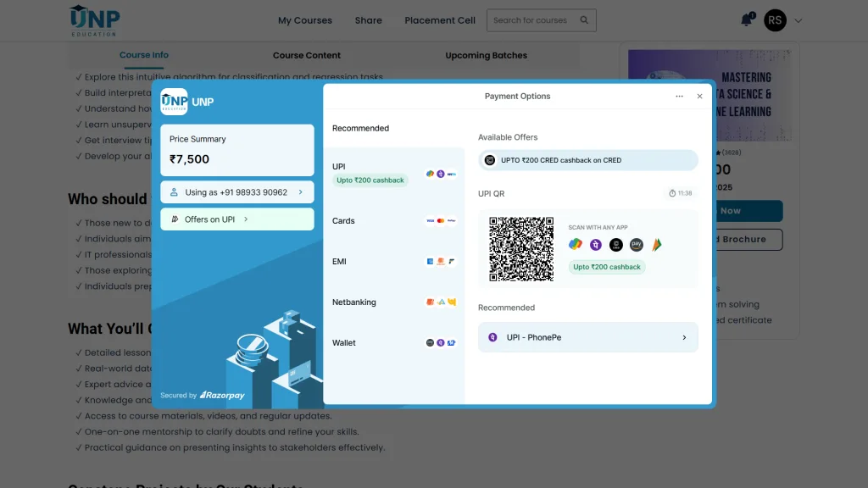Viewport: 868px width, 488px height.
Task: Click the UNP logo in payment panel
Action: pyautogui.click(x=174, y=102)
